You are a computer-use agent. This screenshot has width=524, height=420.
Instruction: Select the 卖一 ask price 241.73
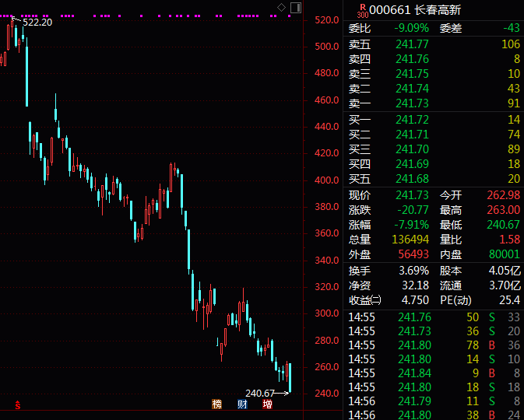tap(412, 103)
